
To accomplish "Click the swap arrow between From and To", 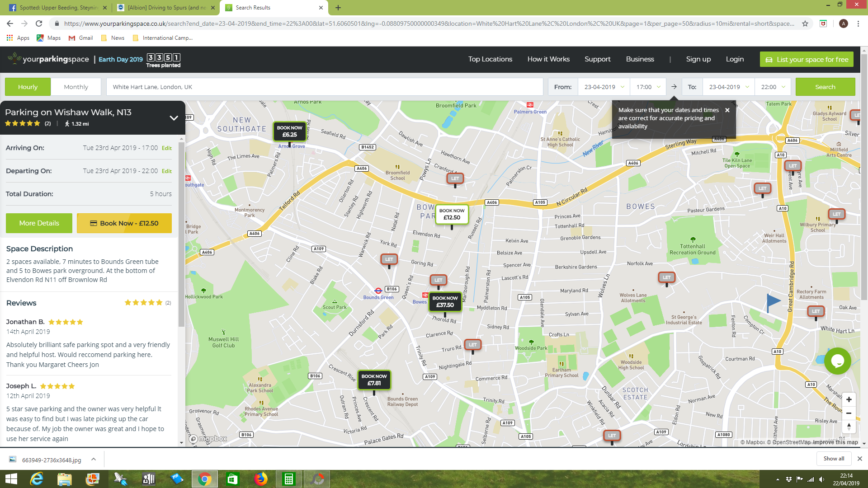I will pos(674,87).
